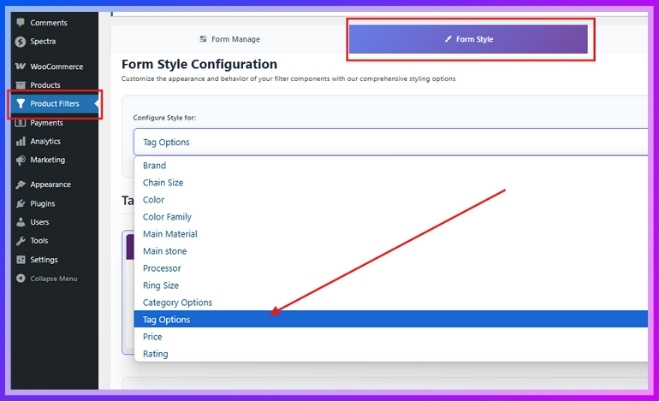Select Brand from the dropdown list
The width and height of the screenshot is (660, 402).
click(391, 165)
